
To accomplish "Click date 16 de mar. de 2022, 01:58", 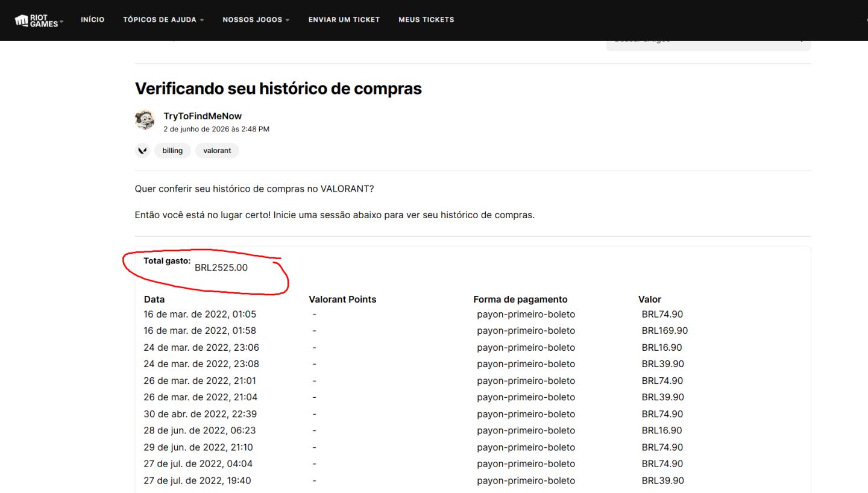I will pos(200,330).
